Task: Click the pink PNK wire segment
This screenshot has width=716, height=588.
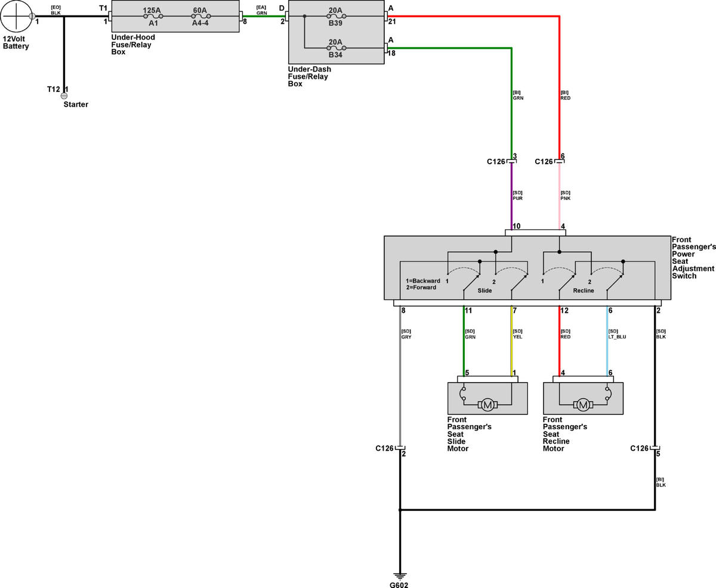Action: [x=559, y=196]
